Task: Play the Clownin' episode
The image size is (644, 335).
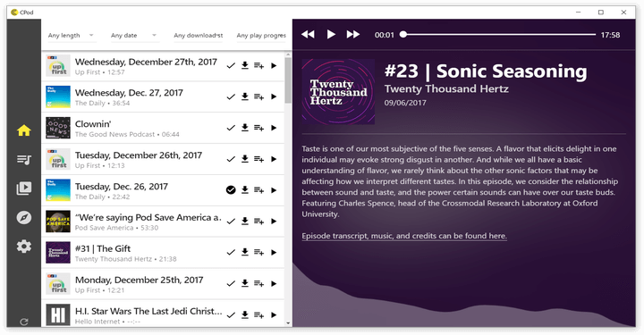Action: [x=274, y=128]
